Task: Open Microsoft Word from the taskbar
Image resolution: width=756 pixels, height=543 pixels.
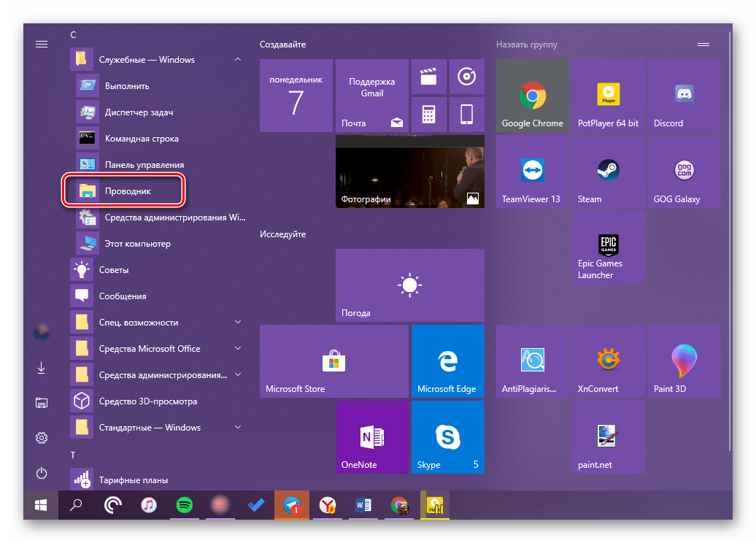Action: (x=363, y=505)
